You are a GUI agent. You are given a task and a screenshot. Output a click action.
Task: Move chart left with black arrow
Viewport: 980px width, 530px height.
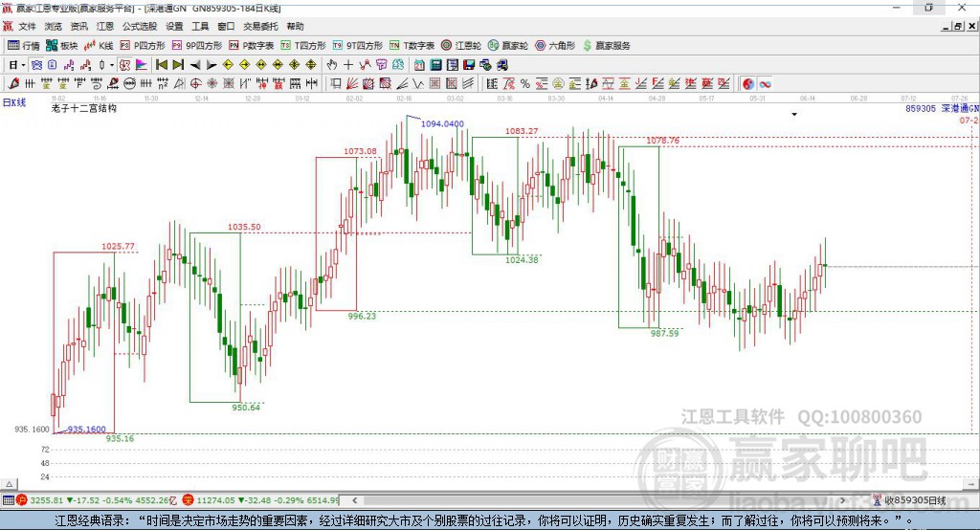click(x=195, y=65)
